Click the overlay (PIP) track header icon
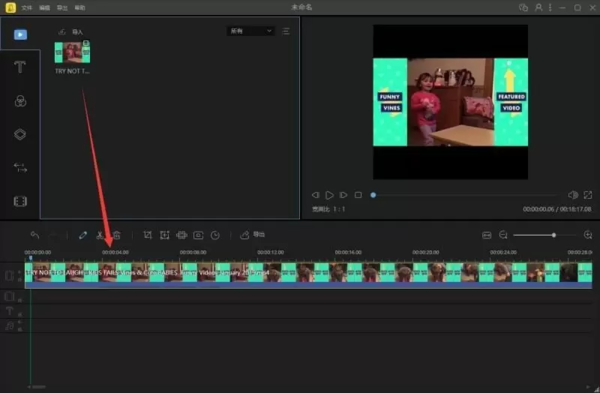600x393 pixels. click(10, 296)
